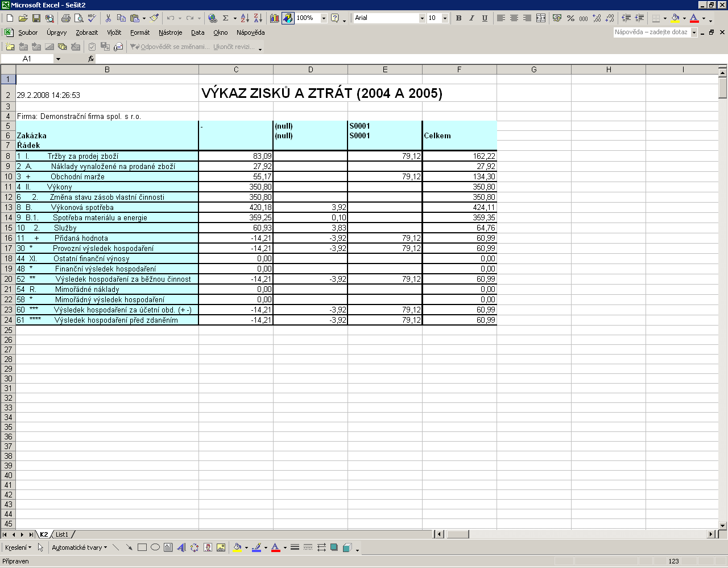Open the Zobrazit menu
This screenshot has height=568, width=728.
click(x=86, y=32)
